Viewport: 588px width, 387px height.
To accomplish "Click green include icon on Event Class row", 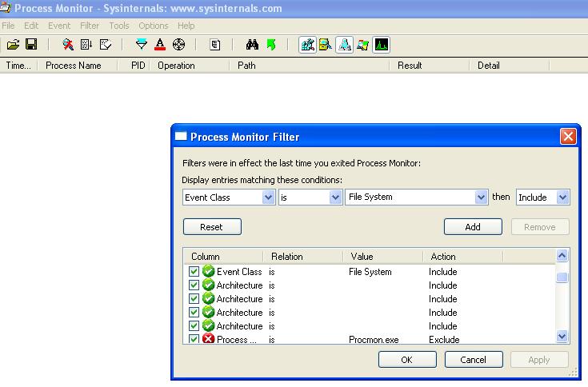I will (x=208, y=271).
